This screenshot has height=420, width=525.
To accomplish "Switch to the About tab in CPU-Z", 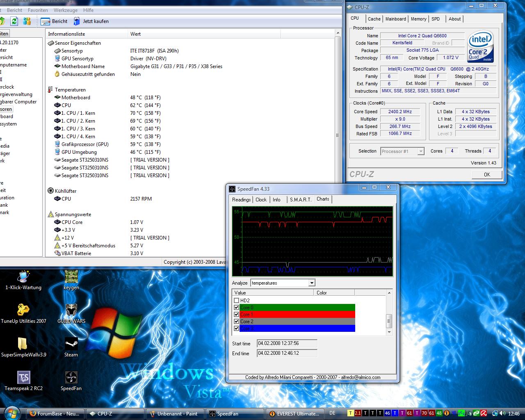I will (454, 19).
